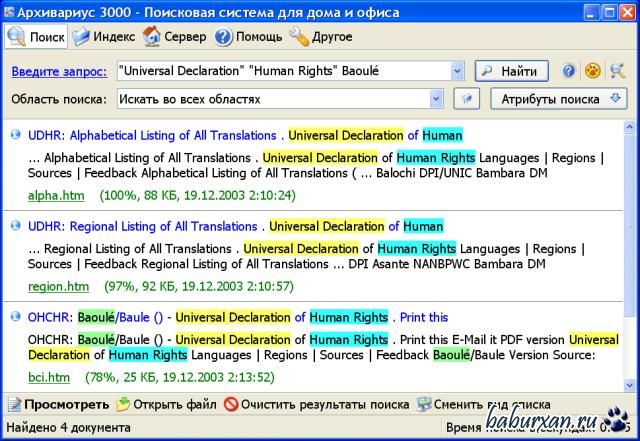
Task: Expand the Область поиска dropdown
Action: coord(436,100)
